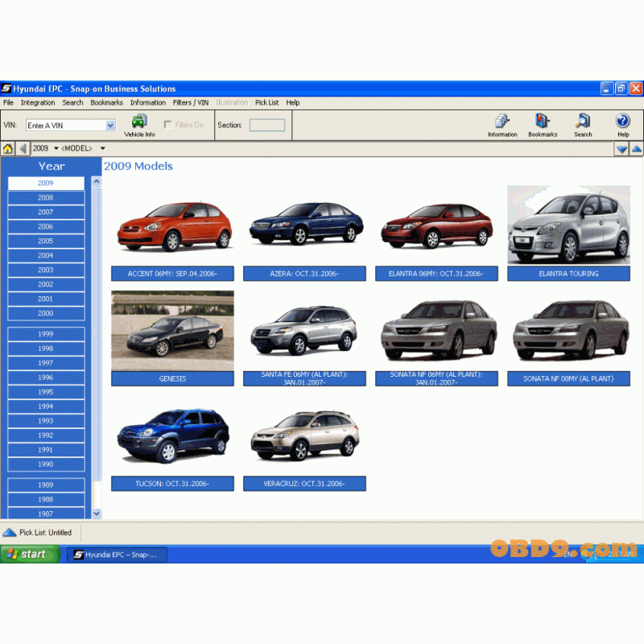Click the SANTA FE 06MY model button
This screenshot has width=644, height=644.
click(x=304, y=378)
